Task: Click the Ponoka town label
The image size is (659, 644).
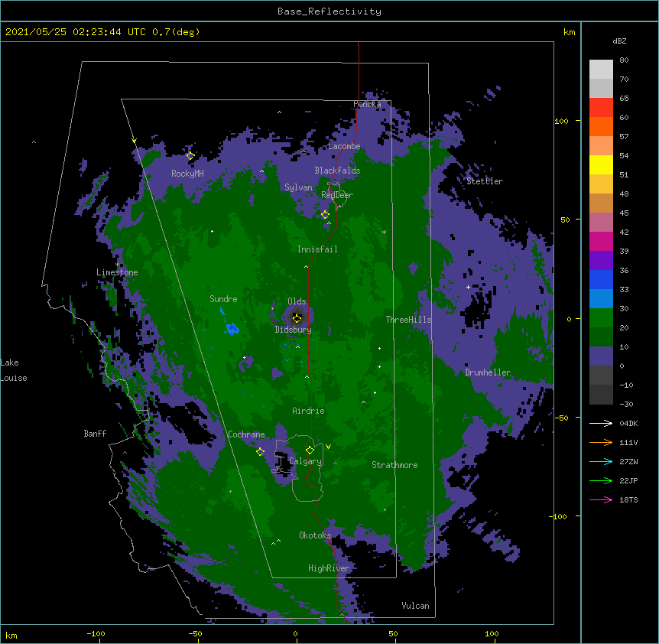Action: click(367, 104)
